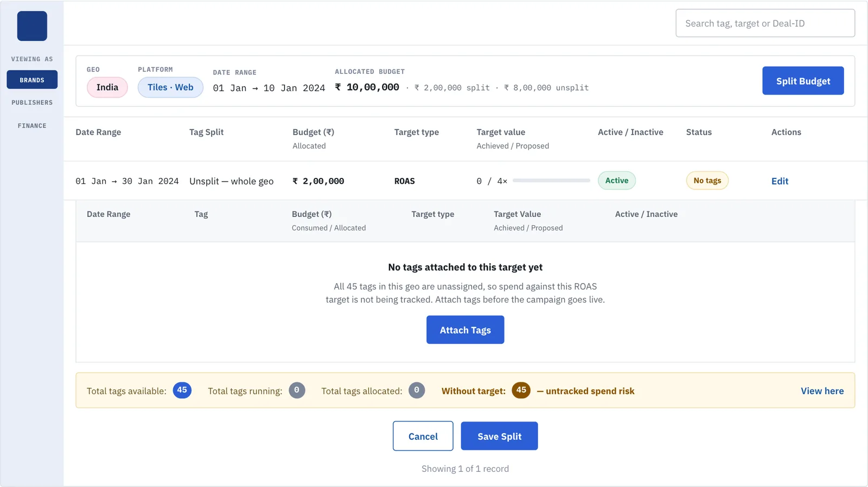The width and height of the screenshot is (868, 487).
Task: Select the Brands view in sidebar
Action: 32,80
